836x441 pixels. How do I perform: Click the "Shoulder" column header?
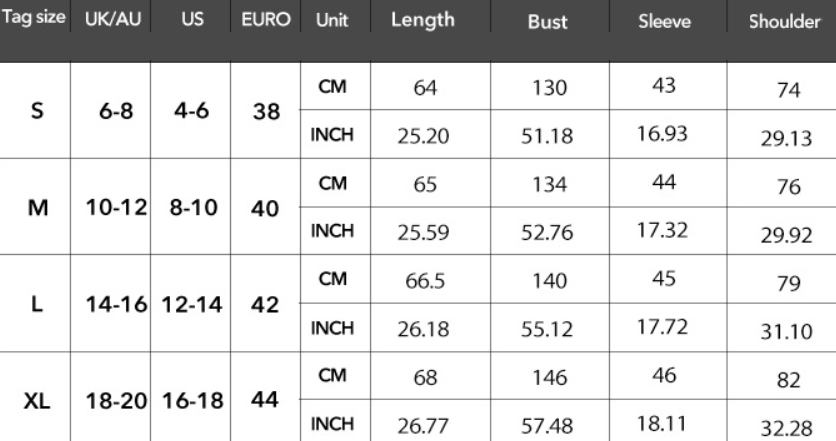[x=783, y=22]
